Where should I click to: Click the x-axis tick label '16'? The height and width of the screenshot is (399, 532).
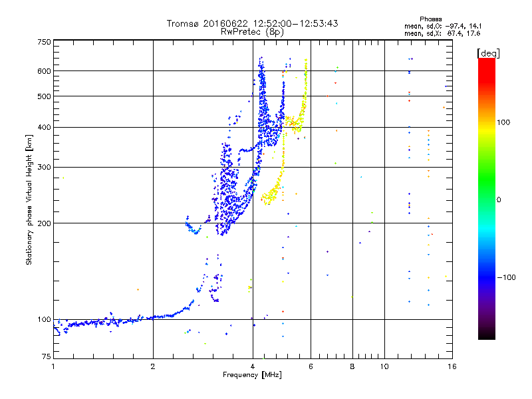[452, 366]
